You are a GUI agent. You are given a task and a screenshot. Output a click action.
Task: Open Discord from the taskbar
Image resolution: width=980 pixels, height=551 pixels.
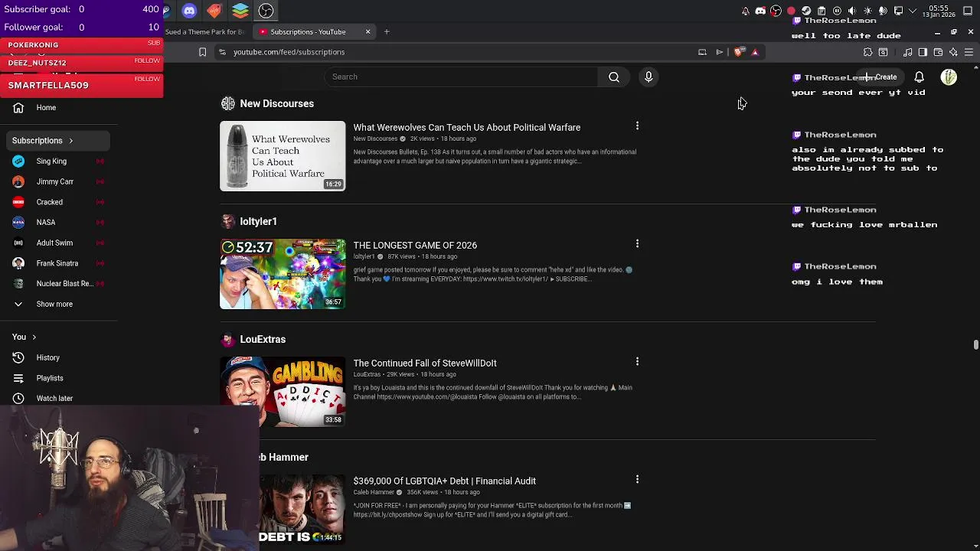pyautogui.click(x=189, y=11)
